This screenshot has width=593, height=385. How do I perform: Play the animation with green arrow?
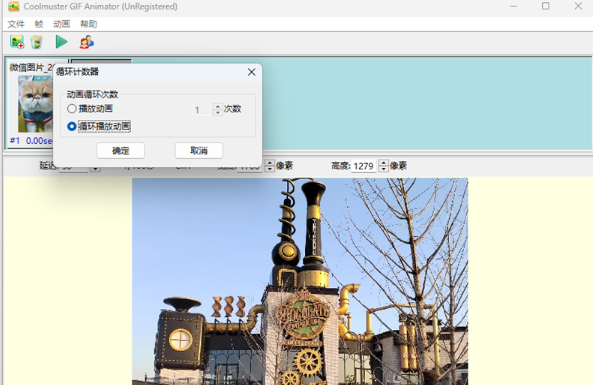[x=61, y=42]
